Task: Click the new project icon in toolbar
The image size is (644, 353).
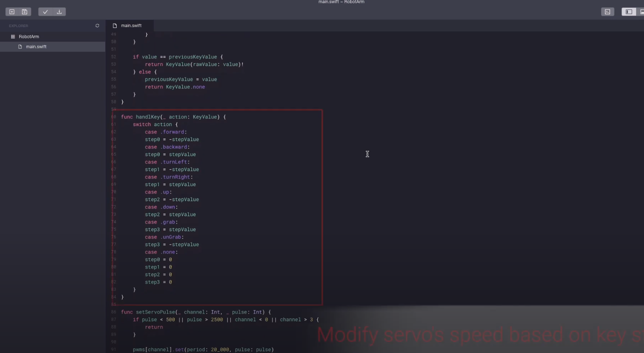Action: pos(12,12)
